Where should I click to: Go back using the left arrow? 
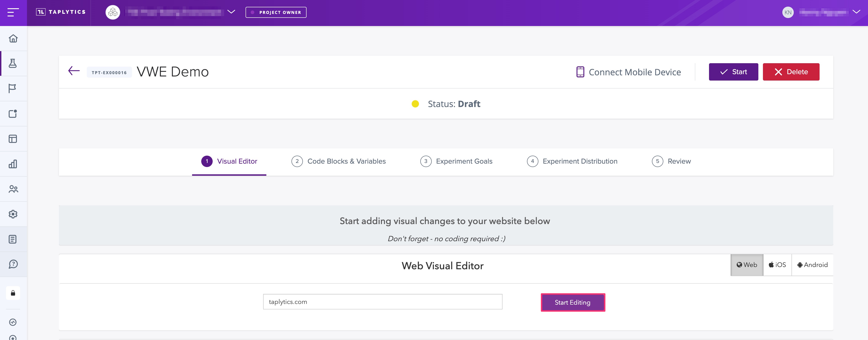click(x=74, y=71)
